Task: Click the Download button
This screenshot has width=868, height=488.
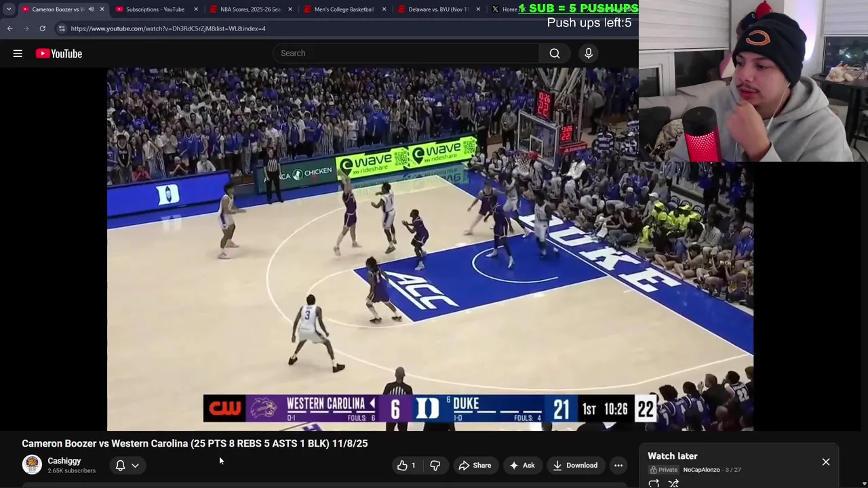Action: pyautogui.click(x=575, y=465)
